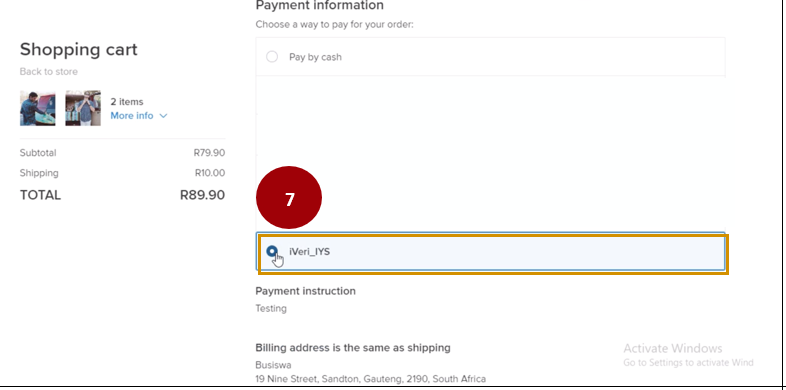Viewport: 786px width, 390px height.
Task: Click the Pay by cash option label
Action: click(315, 57)
